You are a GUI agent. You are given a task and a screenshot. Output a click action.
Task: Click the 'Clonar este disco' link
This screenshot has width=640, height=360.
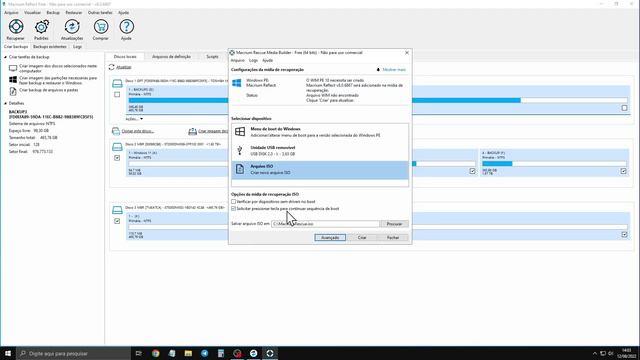click(138, 131)
